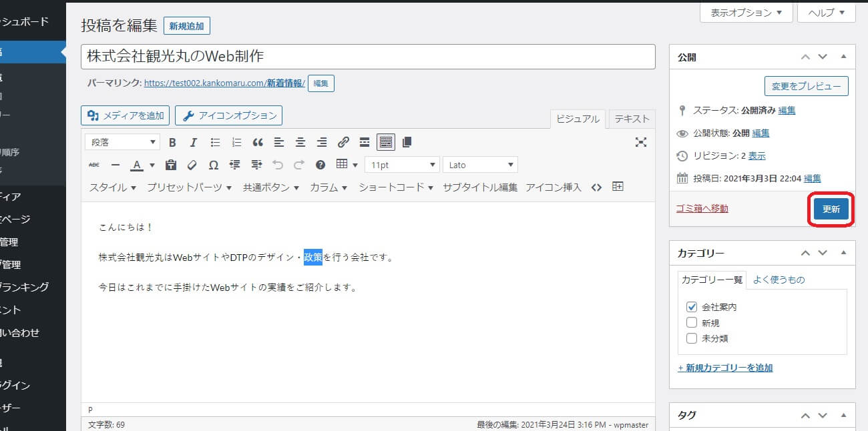This screenshot has width=868, height=431.
Task: Click the undo arrow icon
Action: 278,164
